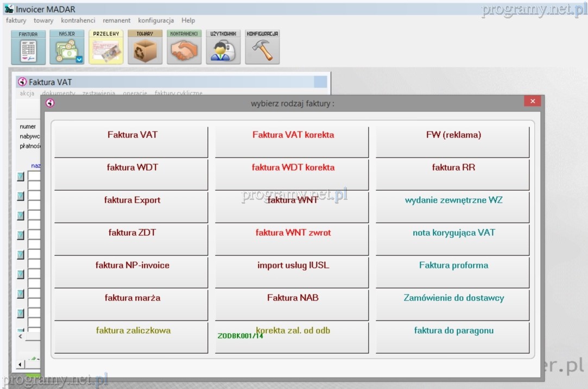
Task: Pick faktura Export option
Action: point(131,207)
